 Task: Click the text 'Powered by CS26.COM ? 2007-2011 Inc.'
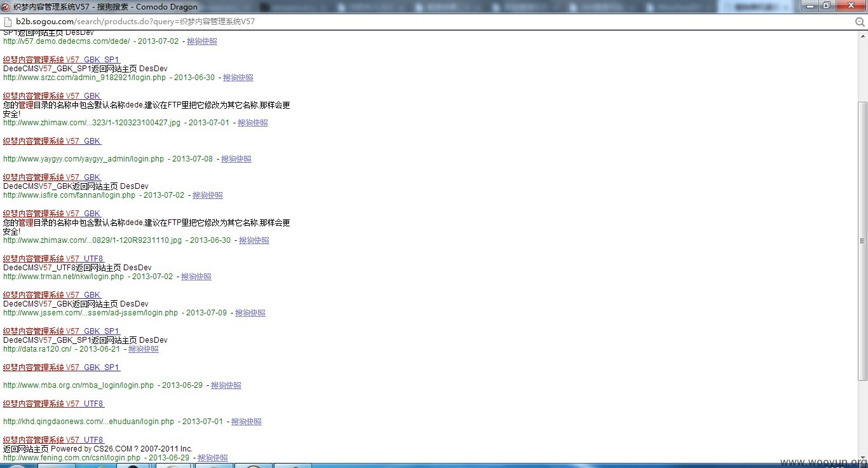(121, 449)
